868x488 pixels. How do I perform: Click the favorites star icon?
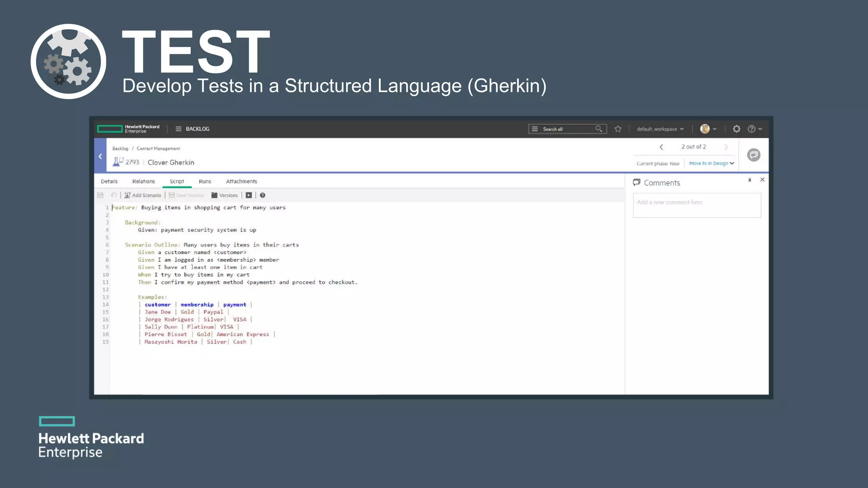[618, 129]
